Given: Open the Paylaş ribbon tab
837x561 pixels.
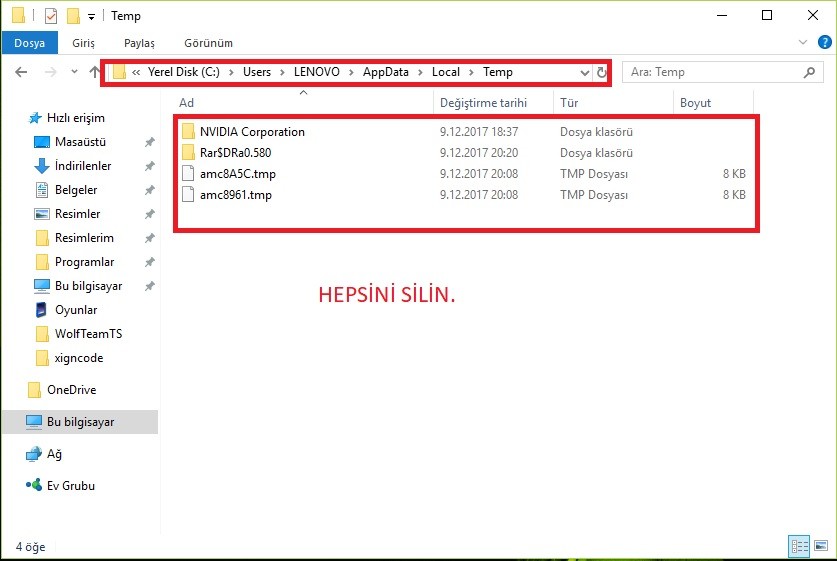Looking at the screenshot, I should [x=139, y=43].
